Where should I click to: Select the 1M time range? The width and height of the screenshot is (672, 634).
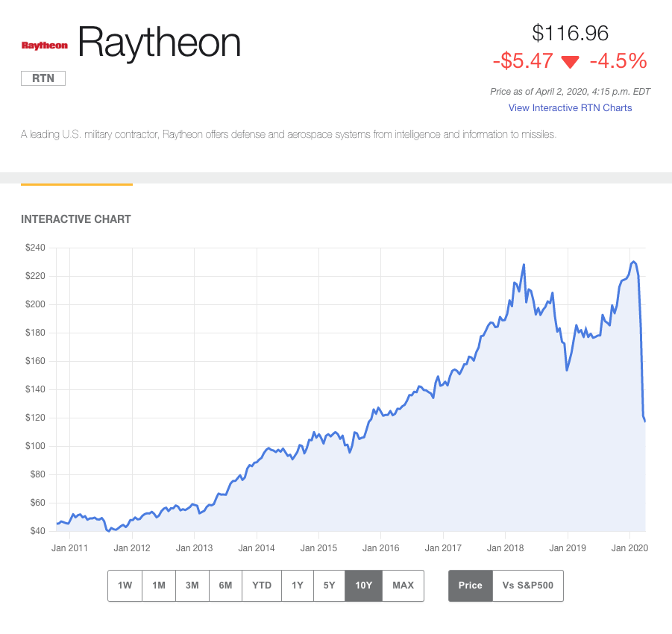tap(159, 586)
